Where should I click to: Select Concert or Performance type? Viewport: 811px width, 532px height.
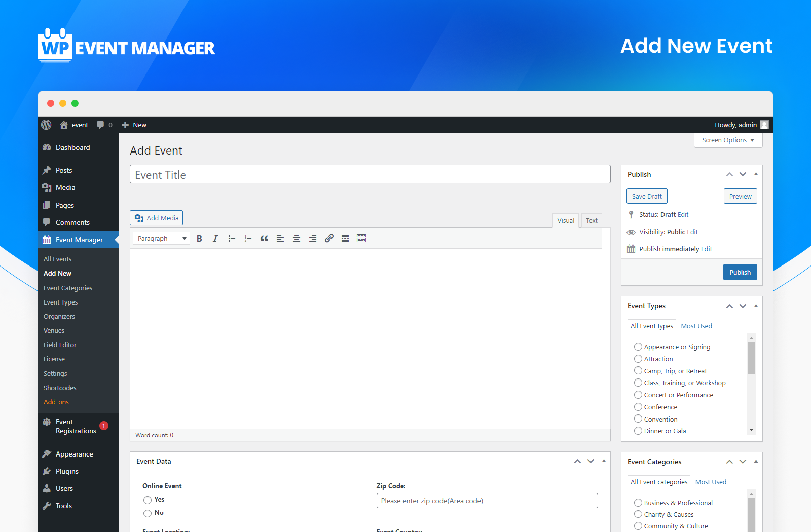point(638,395)
